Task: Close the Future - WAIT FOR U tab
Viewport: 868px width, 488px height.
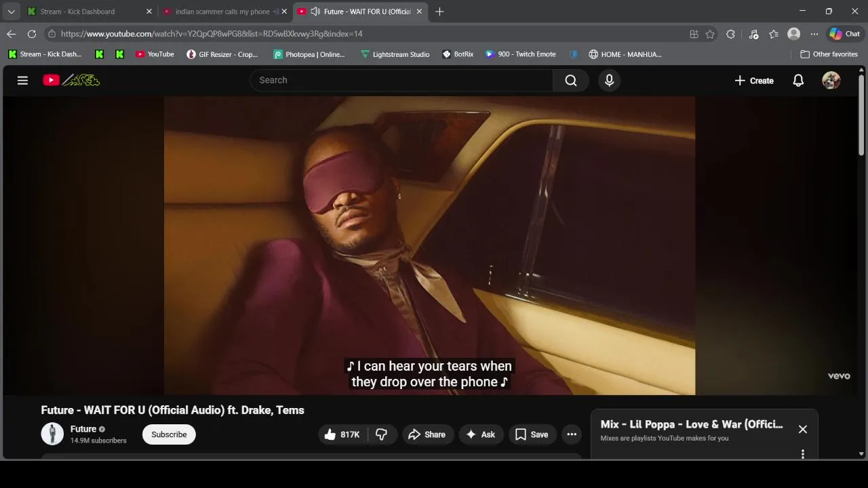Action: click(x=419, y=12)
